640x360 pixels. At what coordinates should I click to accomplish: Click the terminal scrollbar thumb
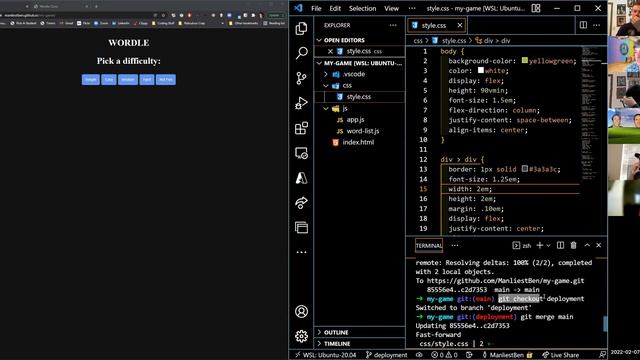[x=605, y=324]
